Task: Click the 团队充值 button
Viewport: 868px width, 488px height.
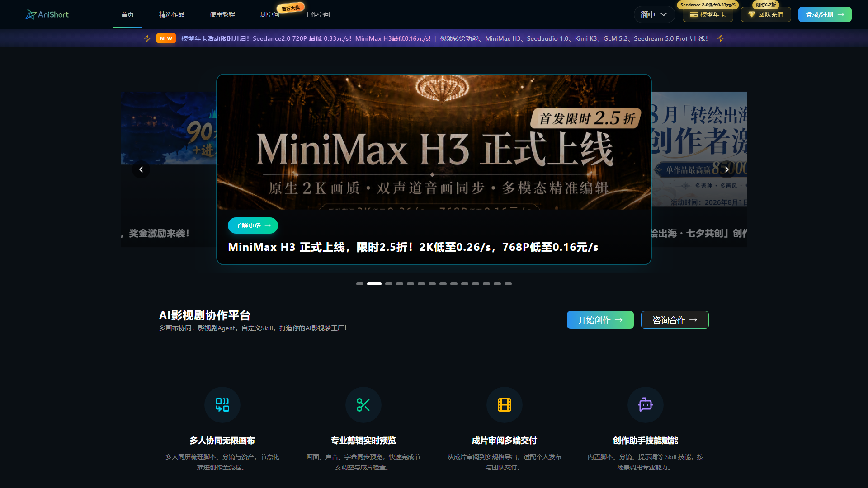Action: 766,14
